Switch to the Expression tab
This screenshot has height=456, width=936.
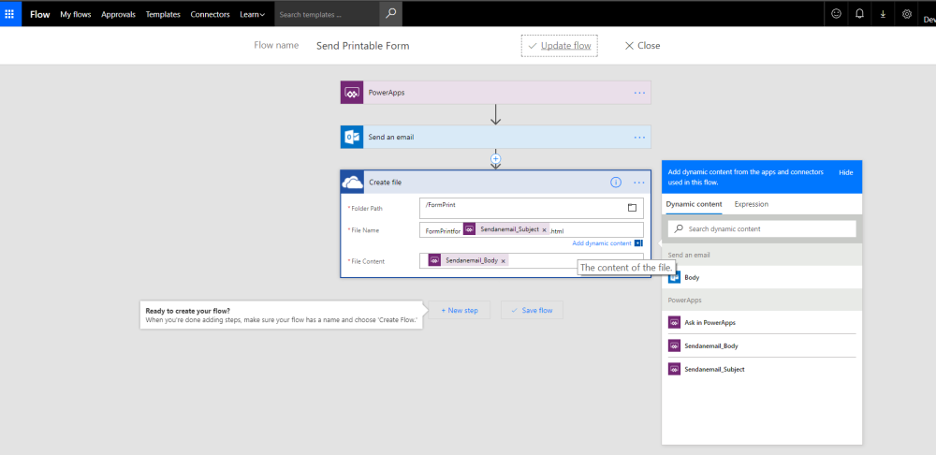pos(751,204)
